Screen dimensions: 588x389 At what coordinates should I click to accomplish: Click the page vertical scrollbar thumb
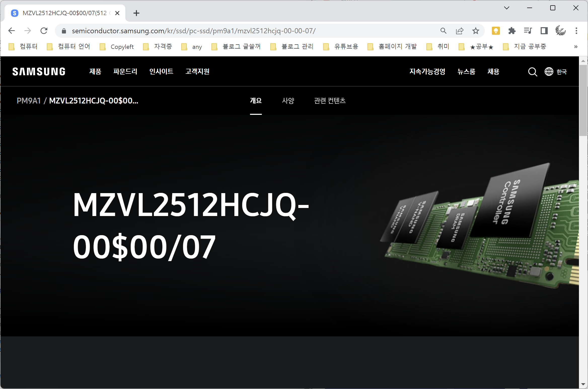click(x=583, y=101)
